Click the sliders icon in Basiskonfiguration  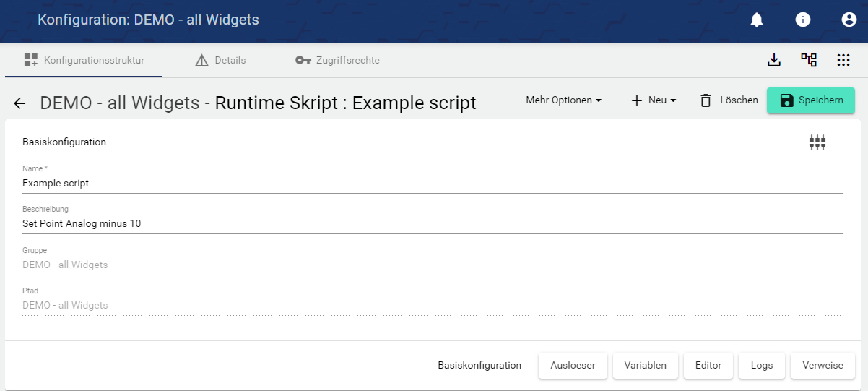tap(817, 142)
